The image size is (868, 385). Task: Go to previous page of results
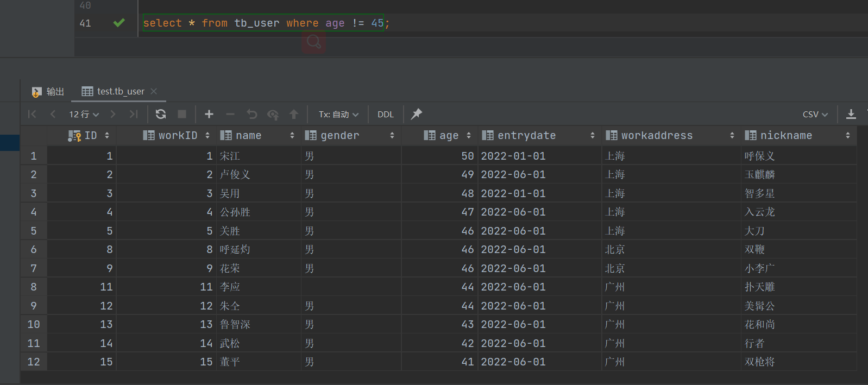point(53,114)
